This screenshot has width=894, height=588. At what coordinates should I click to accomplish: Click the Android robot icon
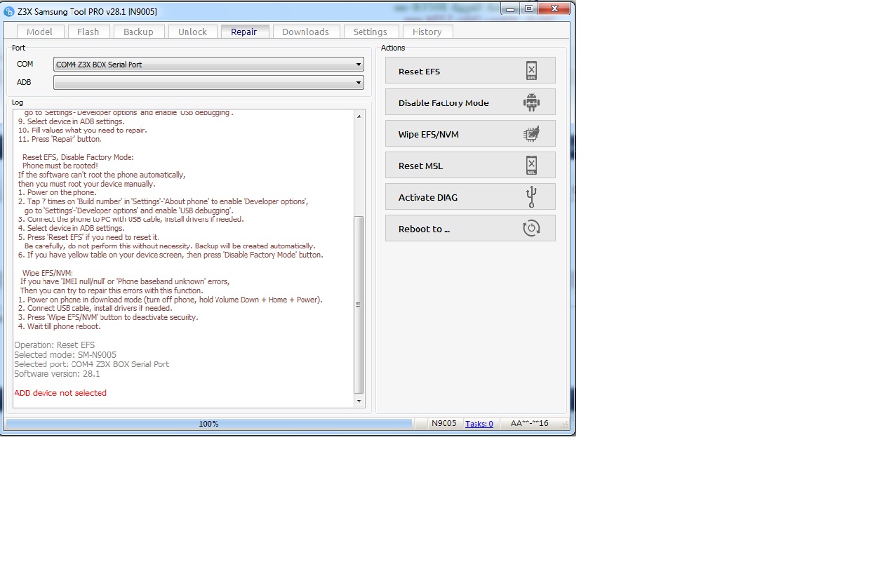pyautogui.click(x=531, y=102)
